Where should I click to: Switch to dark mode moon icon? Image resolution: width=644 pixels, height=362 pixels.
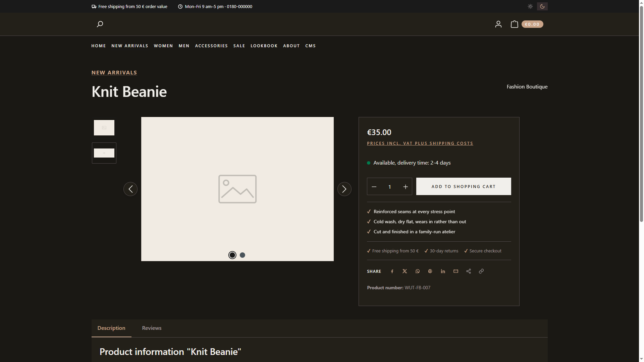click(x=542, y=6)
